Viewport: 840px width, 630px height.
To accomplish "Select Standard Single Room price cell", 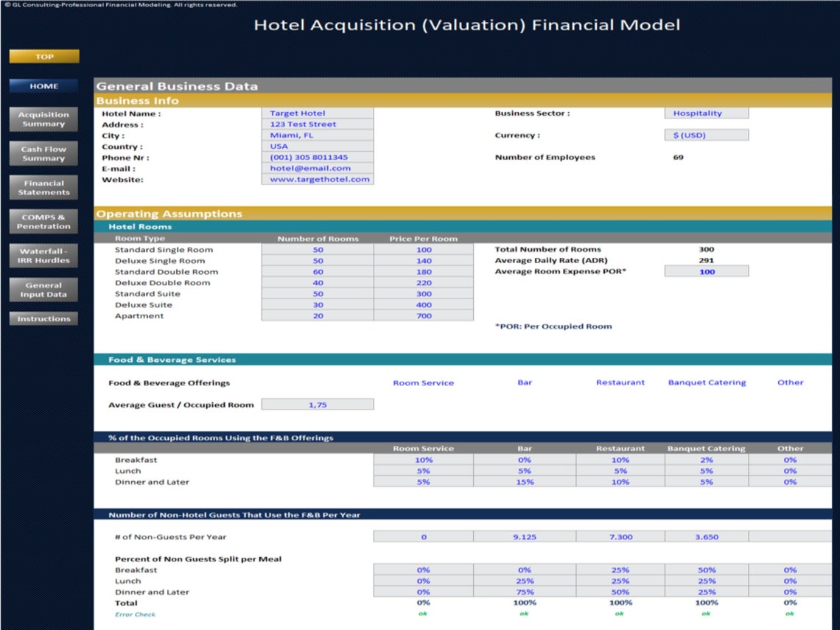I will (424, 249).
